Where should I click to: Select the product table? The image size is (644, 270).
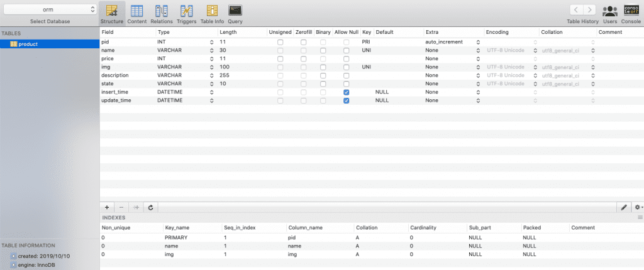[x=50, y=44]
